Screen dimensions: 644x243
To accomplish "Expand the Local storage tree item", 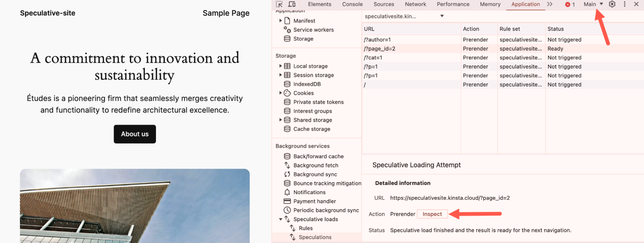I will 281,66.
